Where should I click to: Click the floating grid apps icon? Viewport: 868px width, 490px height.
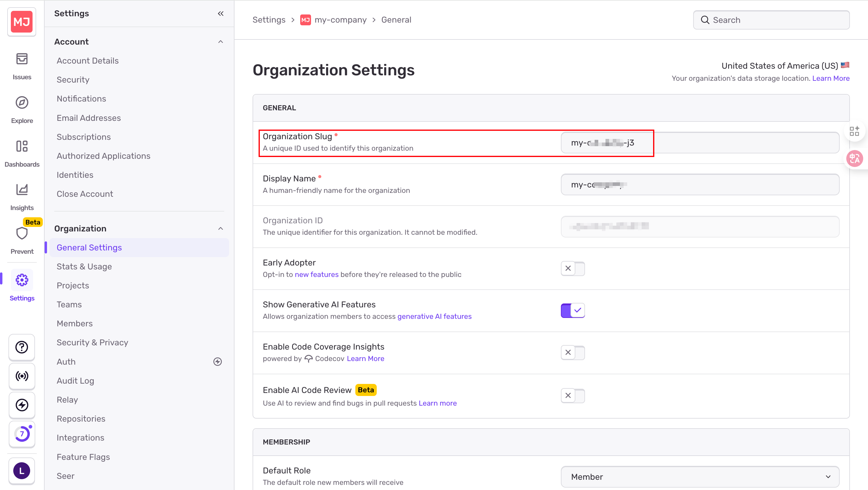click(854, 131)
